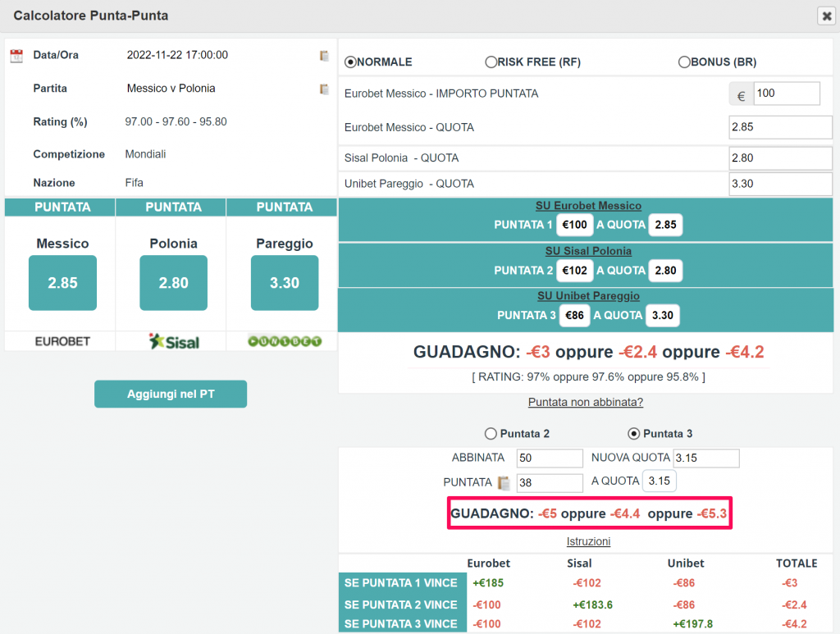The height and width of the screenshot is (634, 840).
Task: Click the Pareggio 3.30 odds tile
Action: (285, 283)
